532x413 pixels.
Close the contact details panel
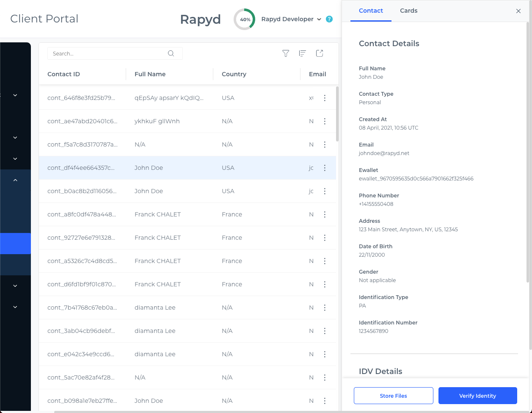click(x=518, y=11)
